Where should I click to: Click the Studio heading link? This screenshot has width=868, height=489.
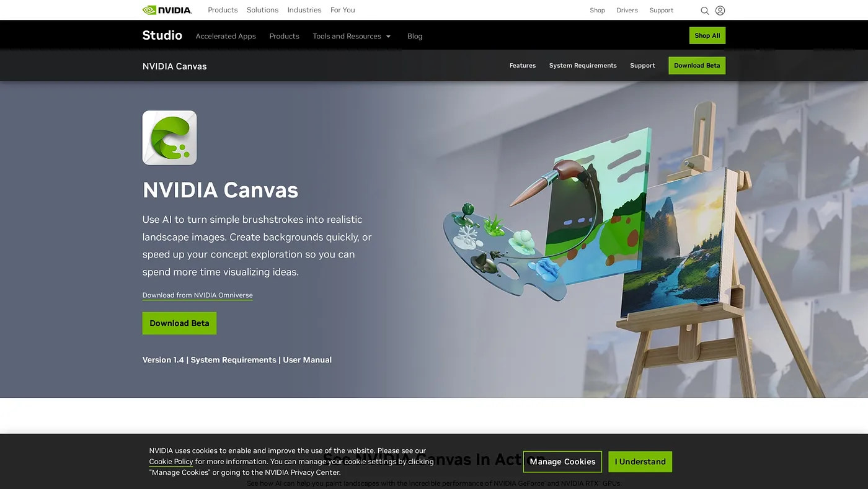click(162, 35)
